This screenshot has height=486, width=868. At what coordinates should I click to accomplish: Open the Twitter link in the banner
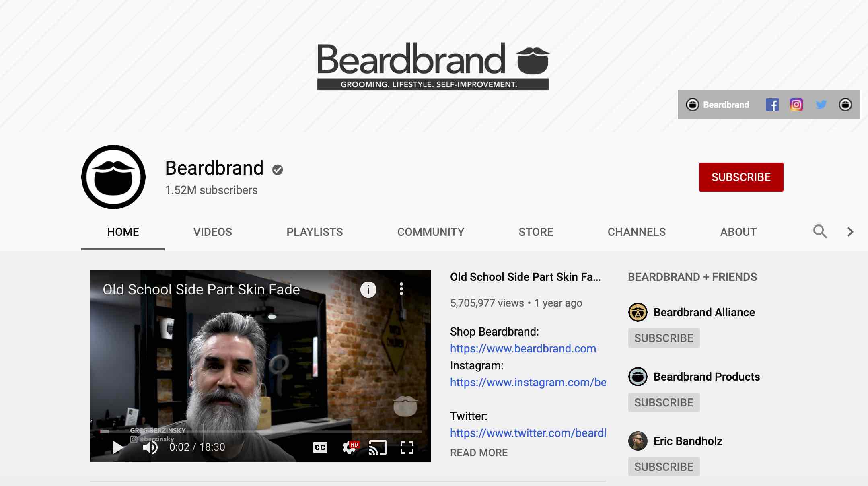pyautogui.click(x=821, y=105)
